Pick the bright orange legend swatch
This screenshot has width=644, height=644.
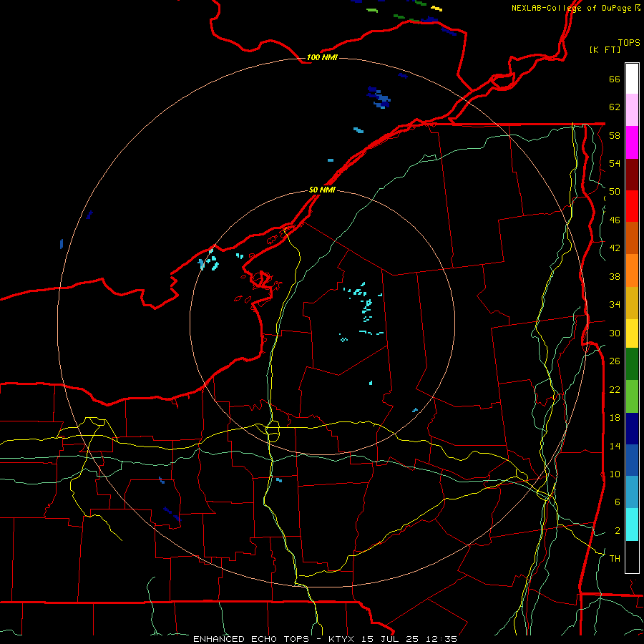coord(632,270)
